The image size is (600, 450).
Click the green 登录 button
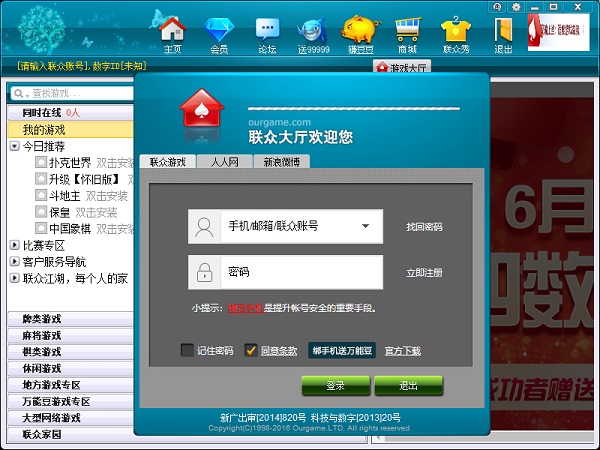click(336, 385)
